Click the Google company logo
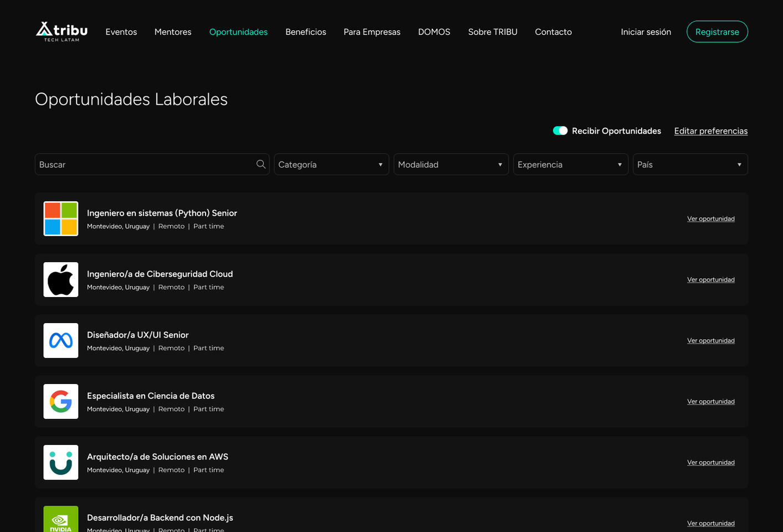The width and height of the screenshot is (783, 532). coord(61,402)
